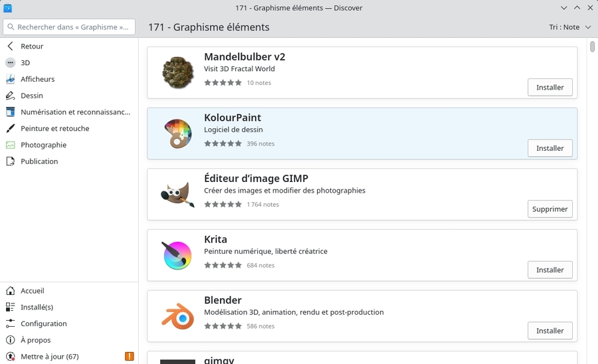Click the Mandelbulber v2 fractal icon
598x364 pixels.
pyautogui.click(x=177, y=72)
